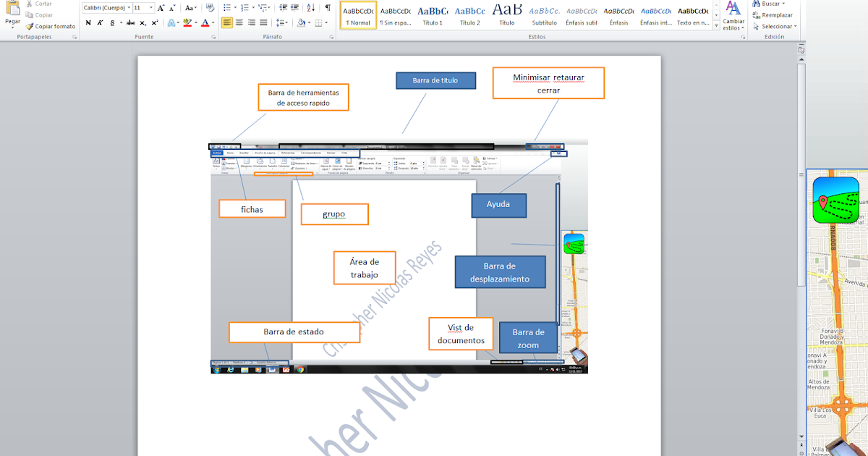Toggle underline with the S button
The image size is (868, 456).
[113, 22]
